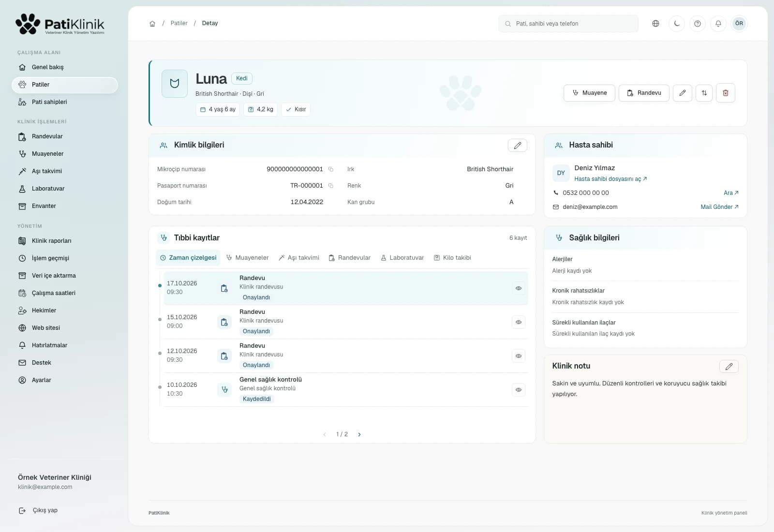Open the help question mark icon
Screen dimensions: 774x532
point(698,23)
